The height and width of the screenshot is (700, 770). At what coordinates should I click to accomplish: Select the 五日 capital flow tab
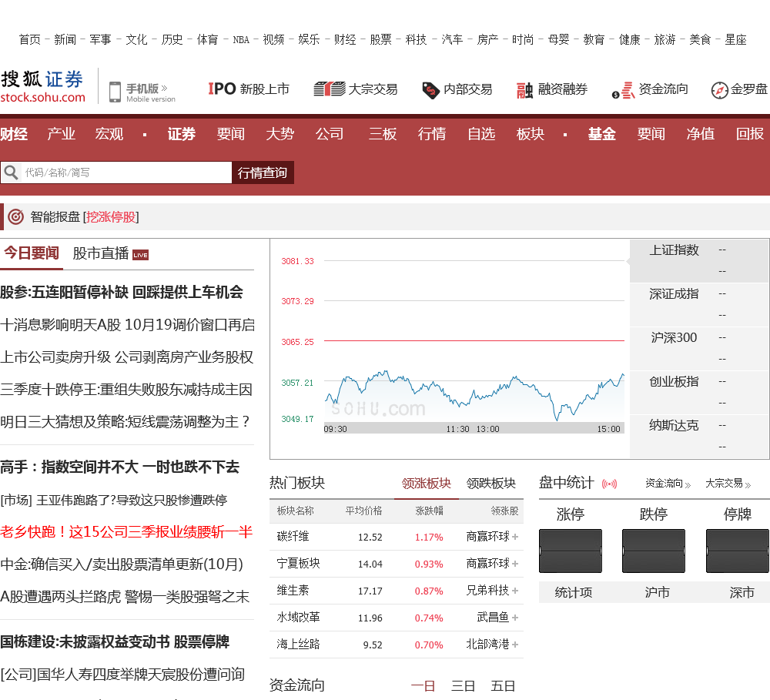(503, 686)
